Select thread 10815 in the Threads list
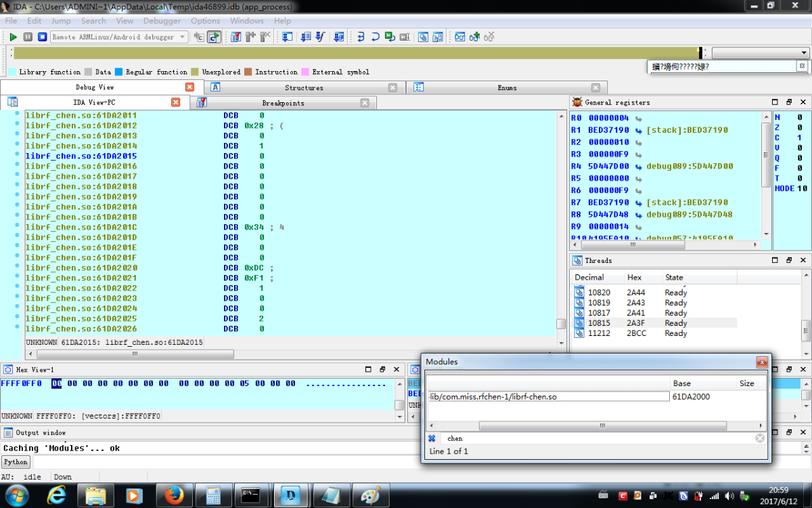Image resolution: width=812 pixels, height=508 pixels. [x=655, y=323]
